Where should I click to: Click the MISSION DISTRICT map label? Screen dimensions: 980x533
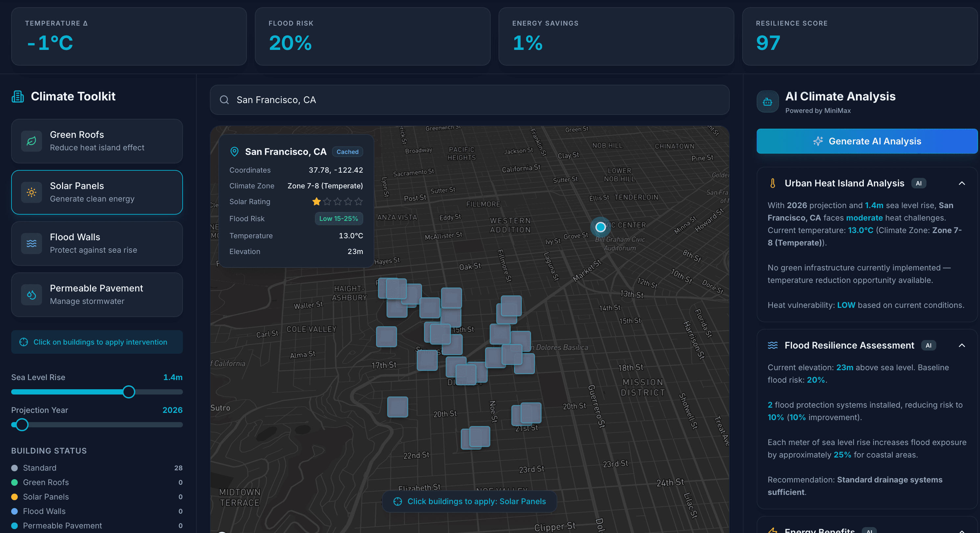click(643, 387)
